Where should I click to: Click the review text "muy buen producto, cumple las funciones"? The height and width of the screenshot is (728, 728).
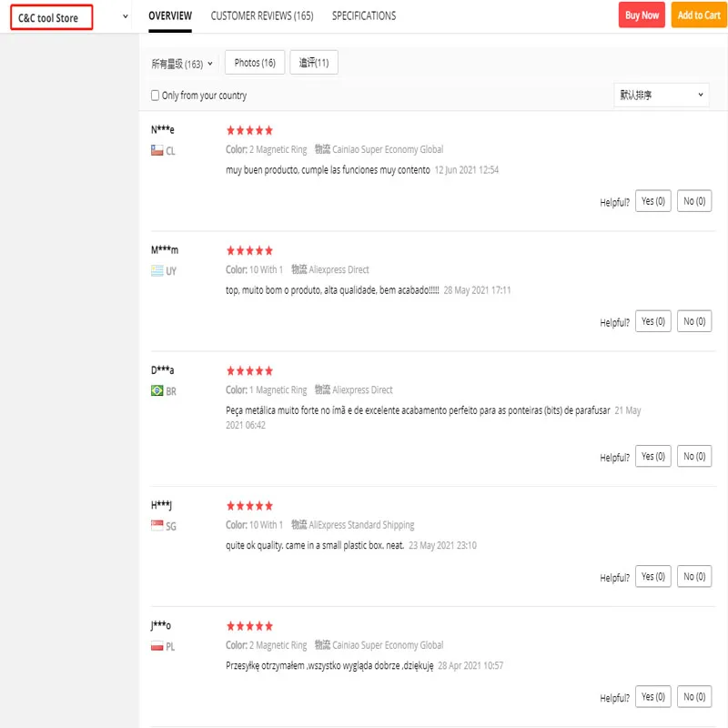coord(302,170)
